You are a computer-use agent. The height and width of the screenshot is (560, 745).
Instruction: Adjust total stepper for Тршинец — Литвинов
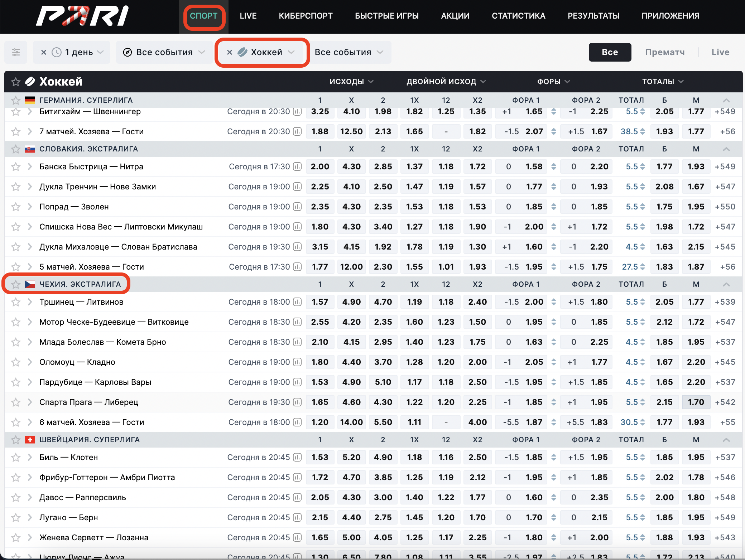[643, 302]
